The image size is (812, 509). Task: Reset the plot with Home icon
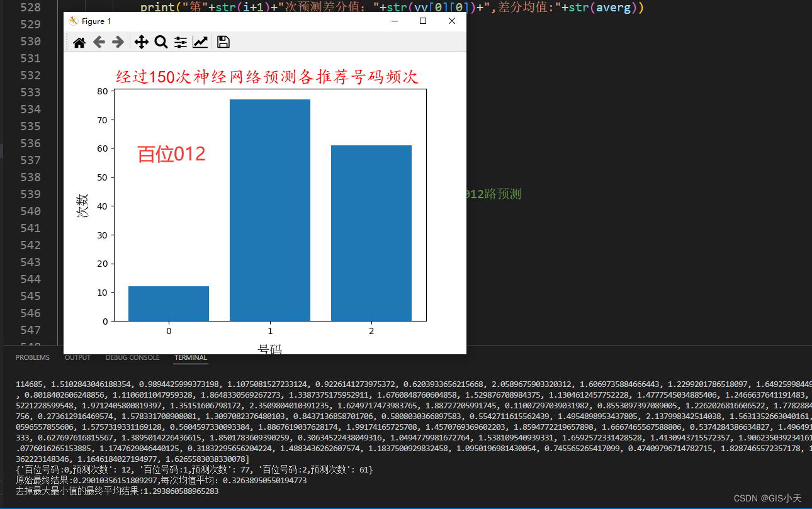tap(79, 42)
